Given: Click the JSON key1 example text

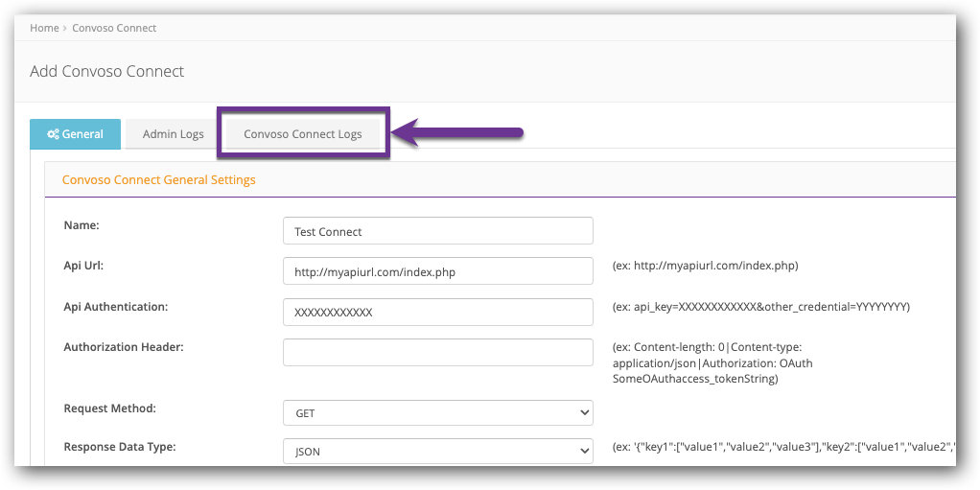Looking at the screenshot, I should click(x=783, y=448).
